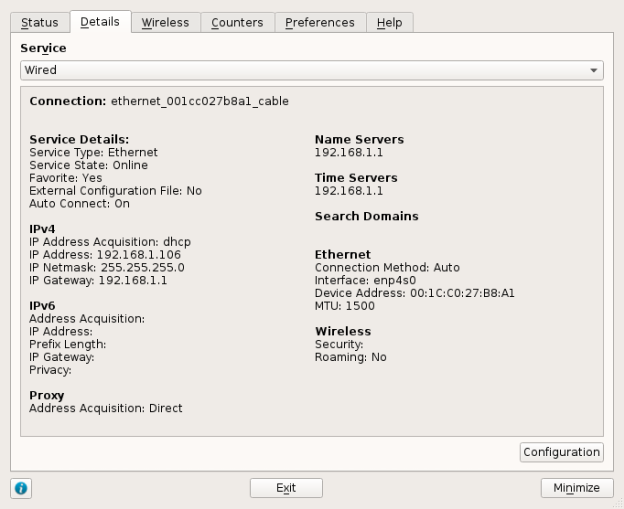
Task: Switch to the Status tab
Action: point(40,22)
